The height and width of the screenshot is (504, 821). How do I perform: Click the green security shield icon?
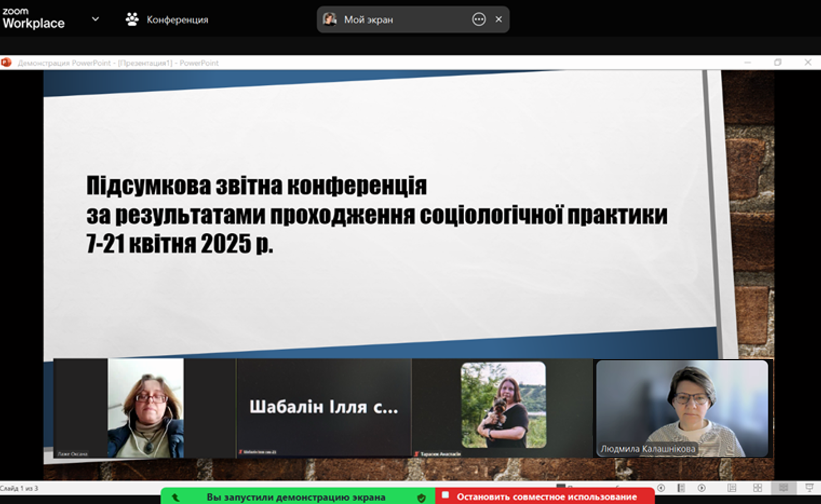click(422, 498)
